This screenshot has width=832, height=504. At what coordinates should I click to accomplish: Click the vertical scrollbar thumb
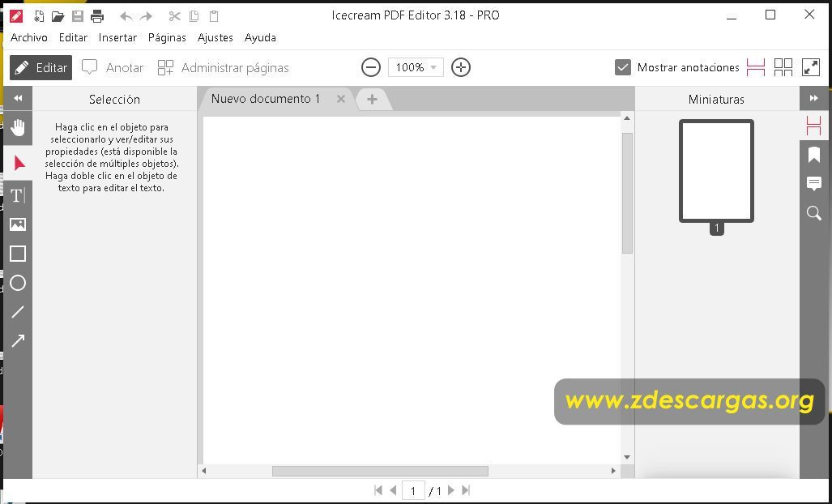click(x=627, y=193)
